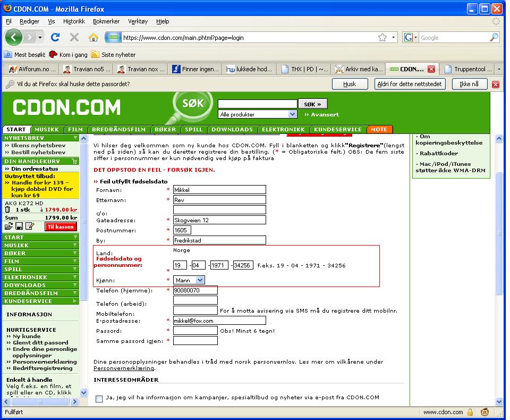Switch to Truppentool tab
Viewport: 510px width, 420px height.
(x=469, y=69)
